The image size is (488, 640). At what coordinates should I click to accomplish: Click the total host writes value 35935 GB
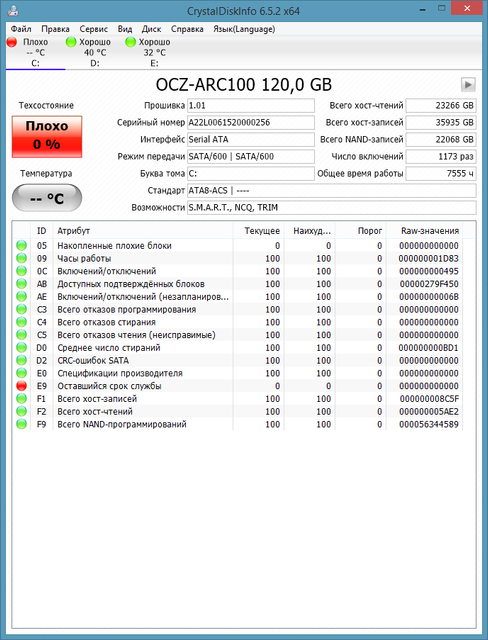tap(441, 122)
